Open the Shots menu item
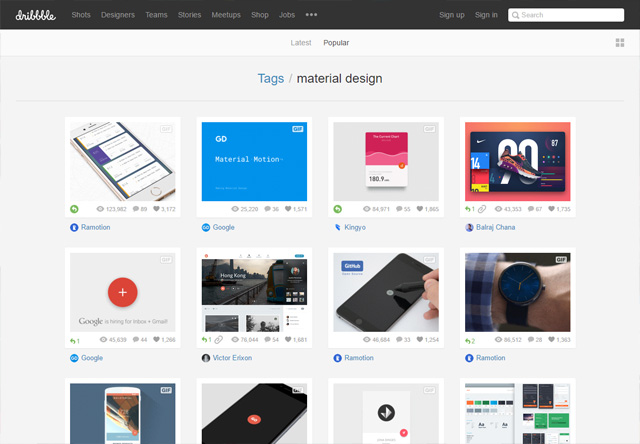The height and width of the screenshot is (444, 640). pyautogui.click(x=81, y=15)
